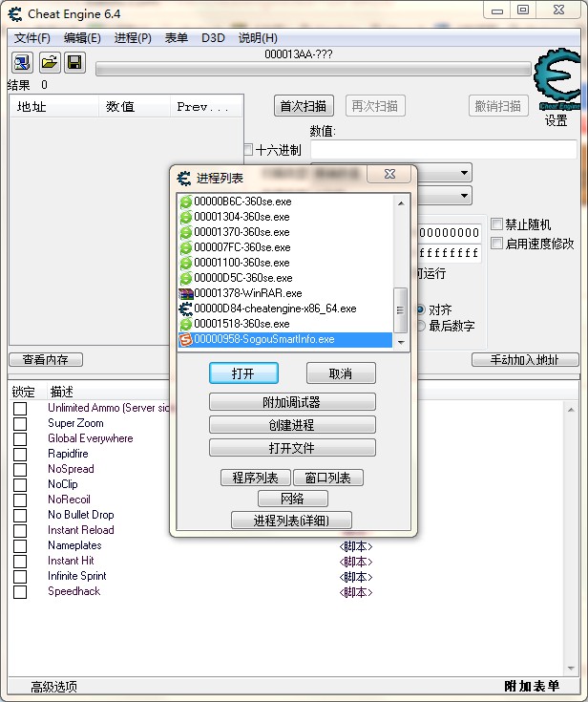Click cheat table scroll down arrow
The width and height of the screenshot is (588, 702).
(571, 668)
